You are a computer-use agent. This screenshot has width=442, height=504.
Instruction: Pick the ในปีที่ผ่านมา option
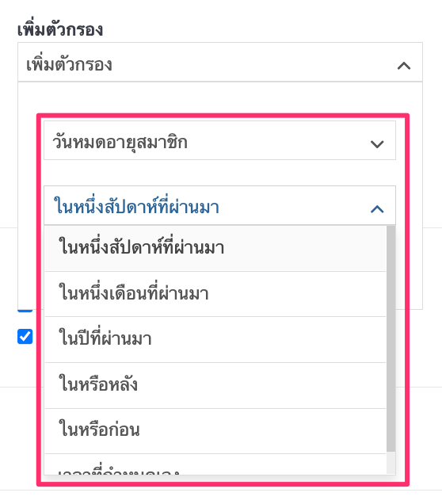[215, 340]
